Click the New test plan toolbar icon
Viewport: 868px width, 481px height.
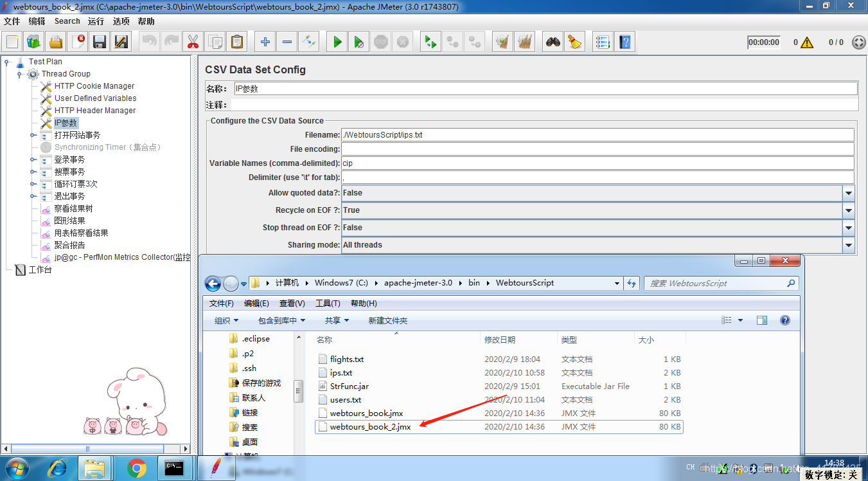12,42
